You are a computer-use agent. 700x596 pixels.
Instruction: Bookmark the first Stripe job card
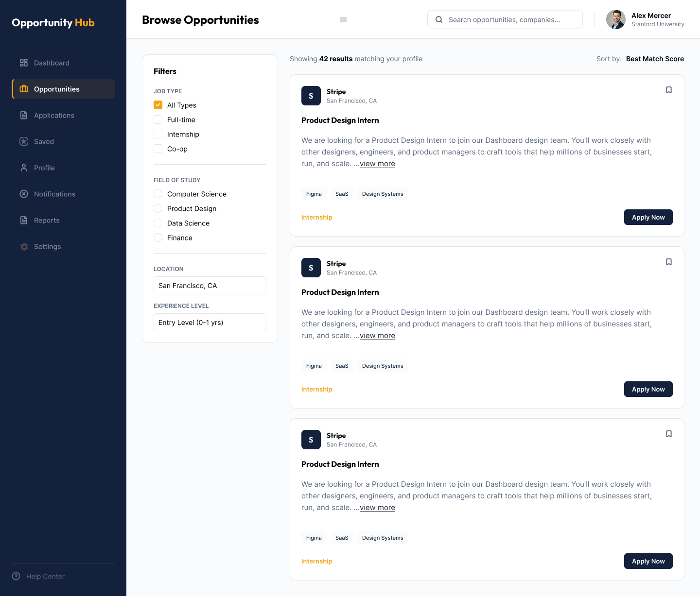pyautogui.click(x=669, y=90)
